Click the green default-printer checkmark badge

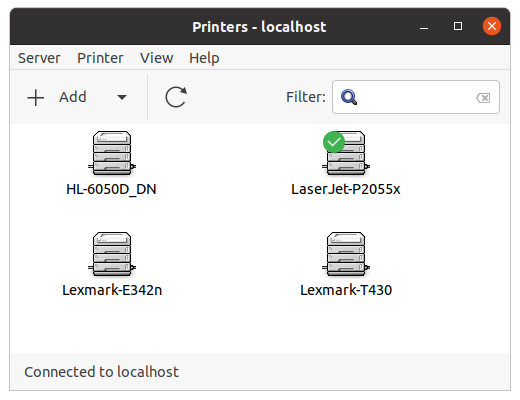pyautogui.click(x=334, y=142)
